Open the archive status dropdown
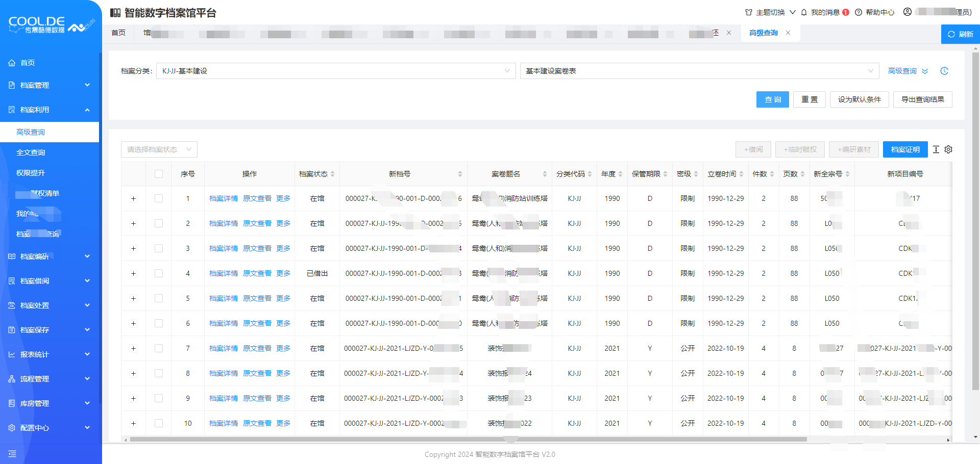 (159, 149)
